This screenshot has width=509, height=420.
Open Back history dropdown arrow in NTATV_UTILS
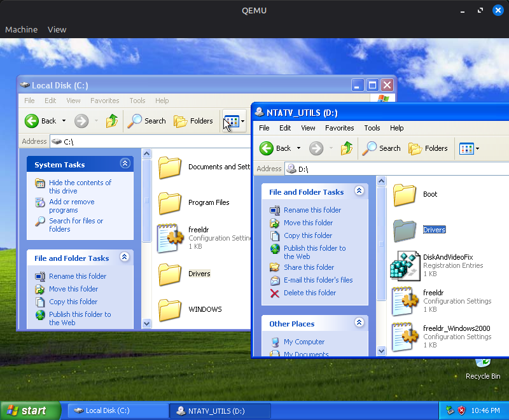(298, 148)
